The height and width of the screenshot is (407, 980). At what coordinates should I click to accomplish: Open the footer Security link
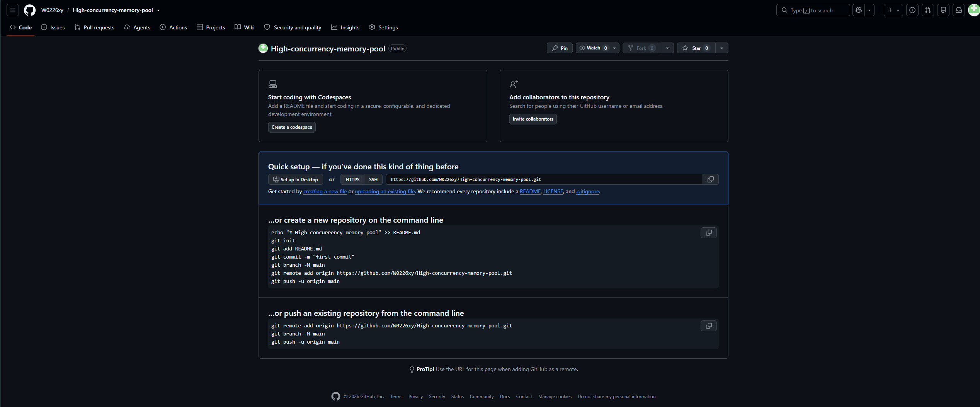tap(437, 397)
